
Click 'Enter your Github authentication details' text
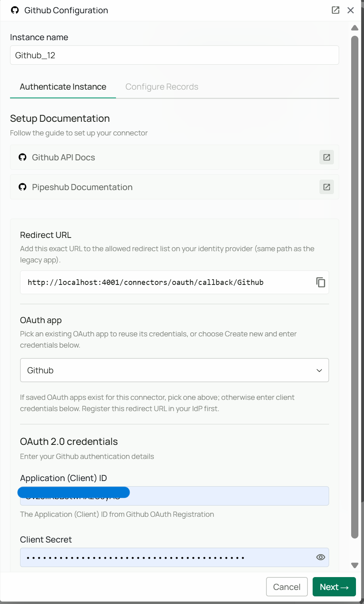[87, 457]
